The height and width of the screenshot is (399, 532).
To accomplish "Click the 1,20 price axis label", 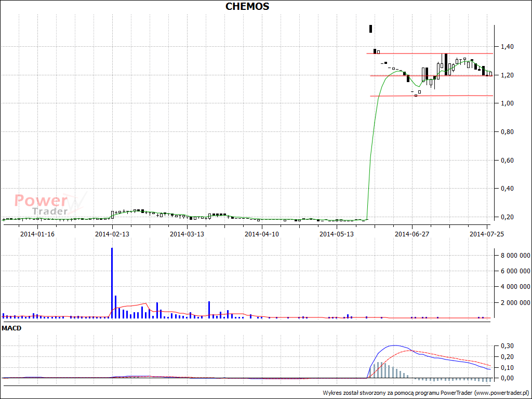I will 507,75.
